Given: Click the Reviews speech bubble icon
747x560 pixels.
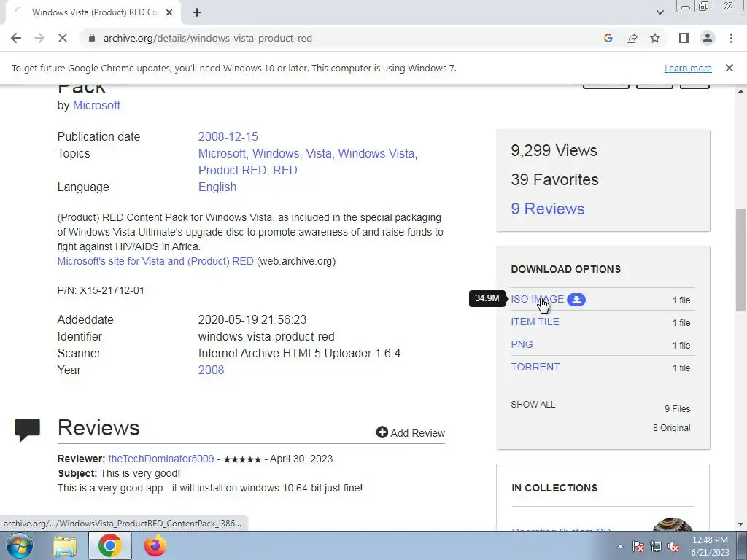Looking at the screenshot, I should pyautogui.click(x=28, y=430).
